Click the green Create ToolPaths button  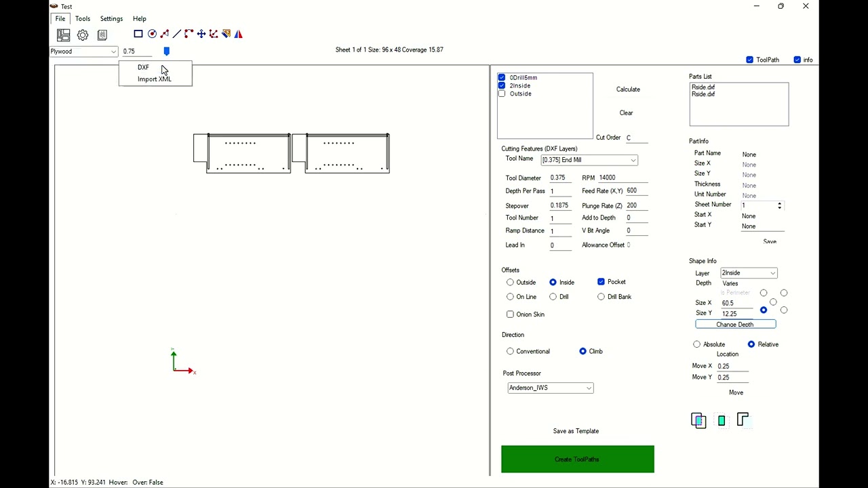[578, 460]
